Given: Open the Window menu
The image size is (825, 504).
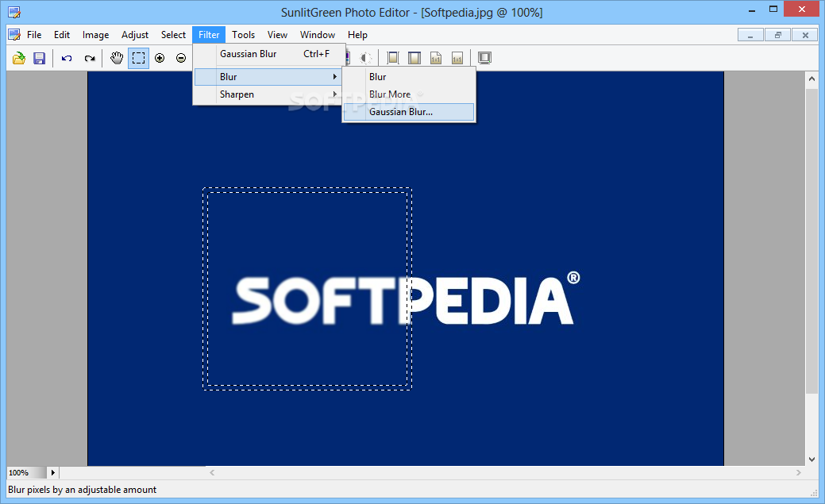Looking at the screenshot, I should tap(318, 35).
